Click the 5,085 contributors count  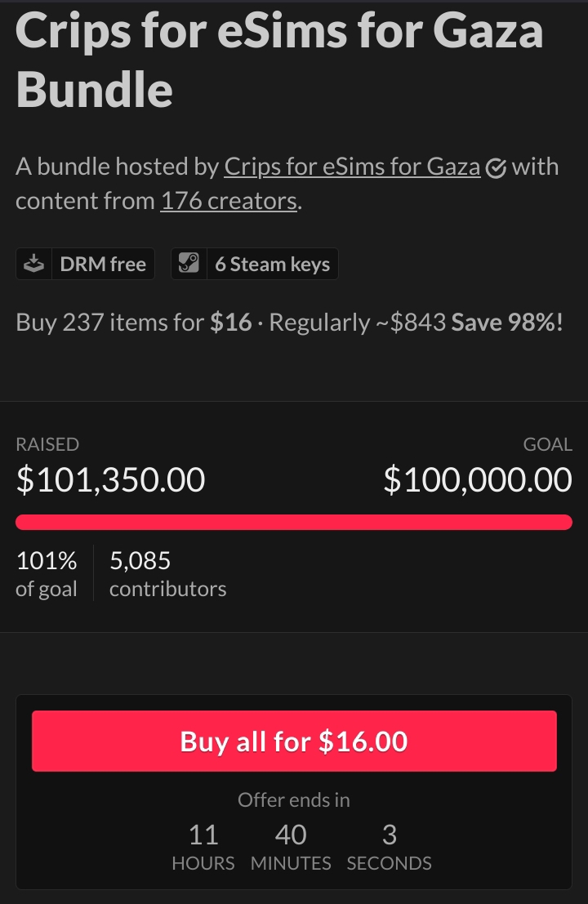pos(167,574)
